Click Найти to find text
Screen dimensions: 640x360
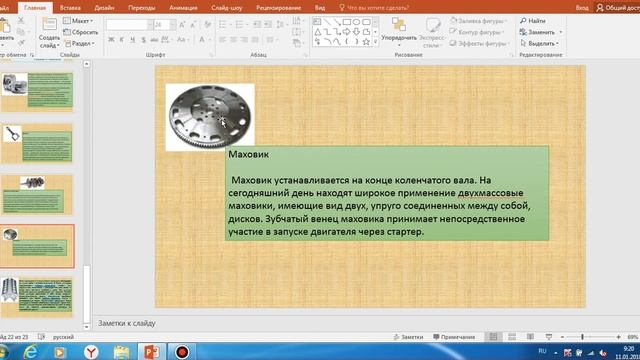(533, 20)
